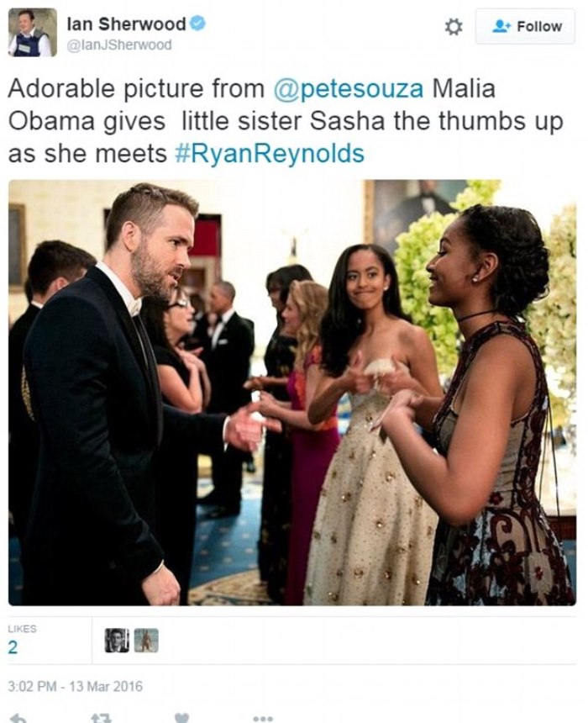Open the first liker's black-and-white avatar
The height and width of the screenshot is (723, 588).
click(117, 641)
